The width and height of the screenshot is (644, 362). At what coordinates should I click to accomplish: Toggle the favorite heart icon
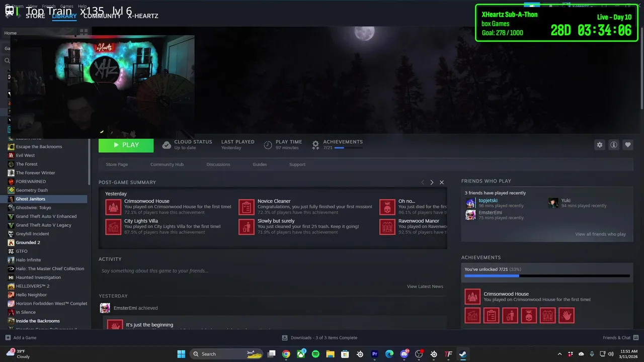[628, 145]
